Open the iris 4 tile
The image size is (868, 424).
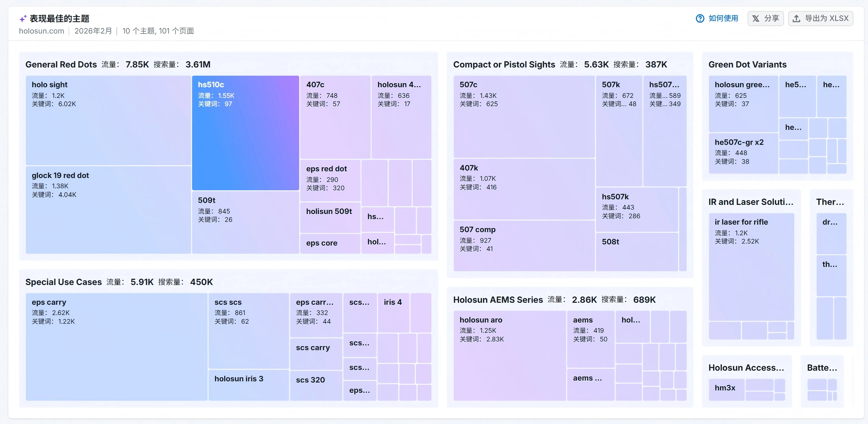pyautogui.click(x=394, y=313)
